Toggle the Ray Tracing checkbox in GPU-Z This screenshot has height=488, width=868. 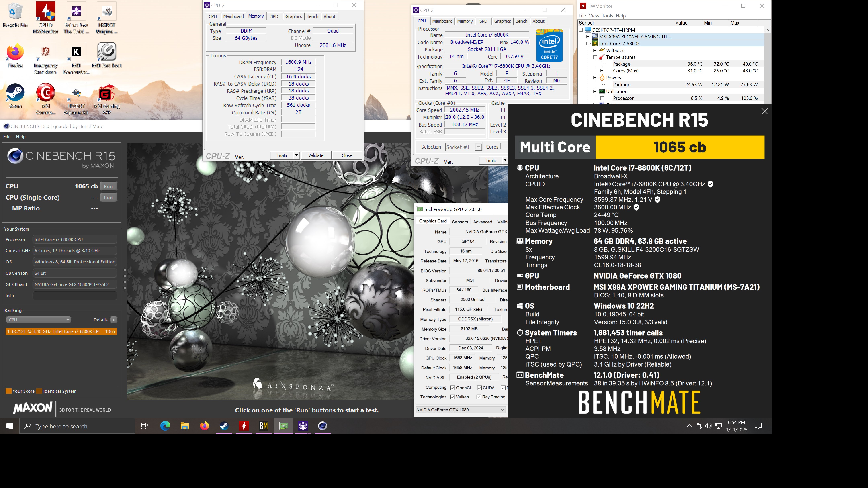point(479,397)
